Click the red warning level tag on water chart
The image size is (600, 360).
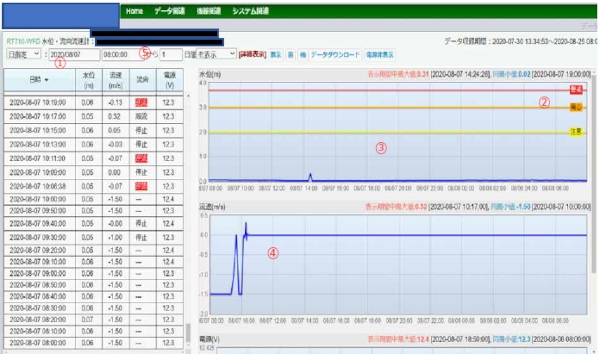coord(576,90)
